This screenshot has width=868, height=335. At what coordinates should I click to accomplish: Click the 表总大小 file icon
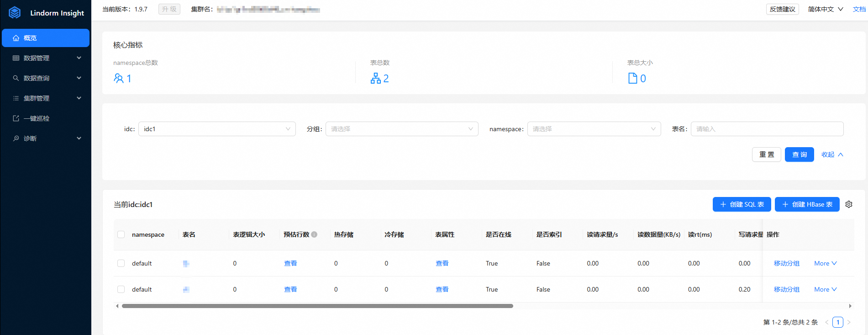(x=633, y=79)
